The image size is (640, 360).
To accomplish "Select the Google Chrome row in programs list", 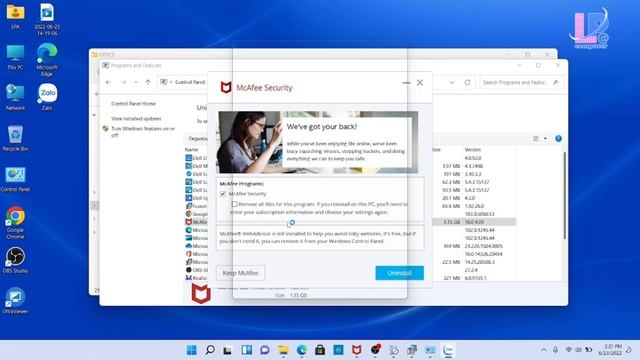I will coord(196,214).
